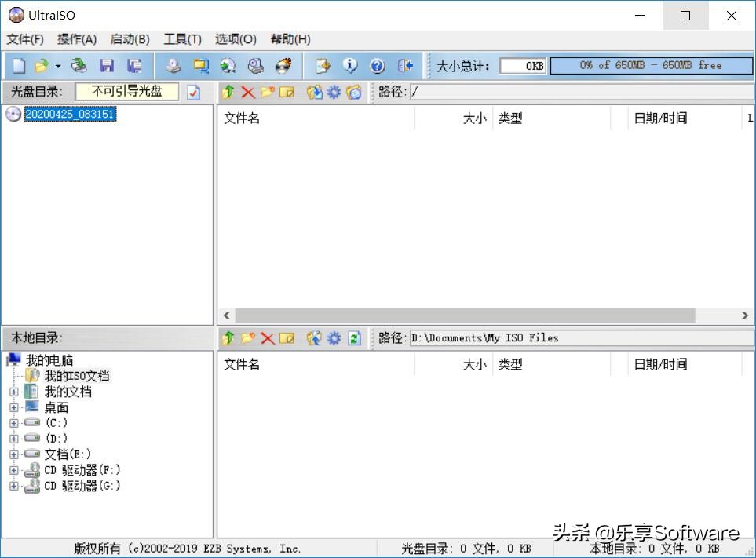Click the checkmark button beside 不可引导光盘
Screen dimensions: 756x558
point(192,92)
